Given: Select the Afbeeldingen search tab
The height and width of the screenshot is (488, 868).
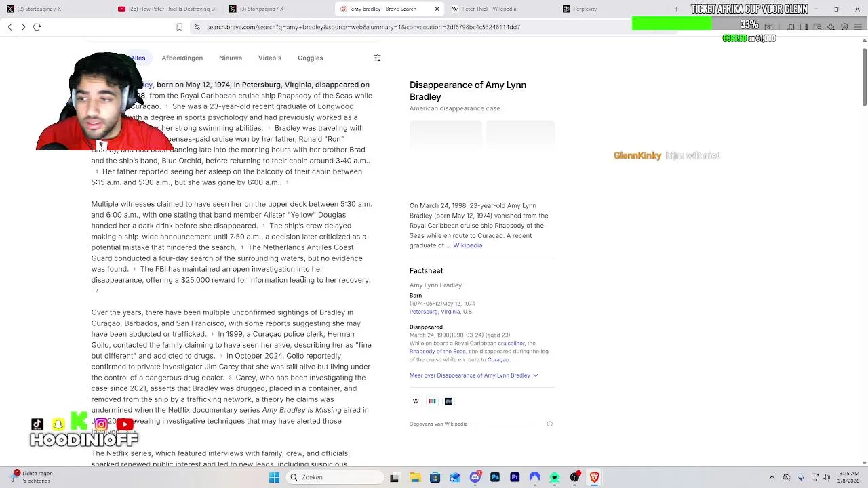Looking at the screenshot, I should (182, 58).
